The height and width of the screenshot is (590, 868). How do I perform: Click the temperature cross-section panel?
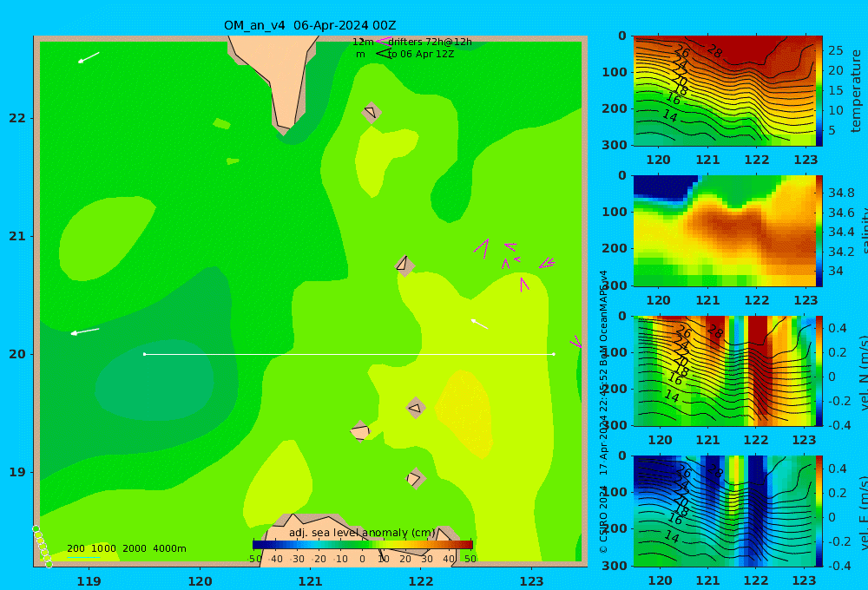[x=725, y=91]
